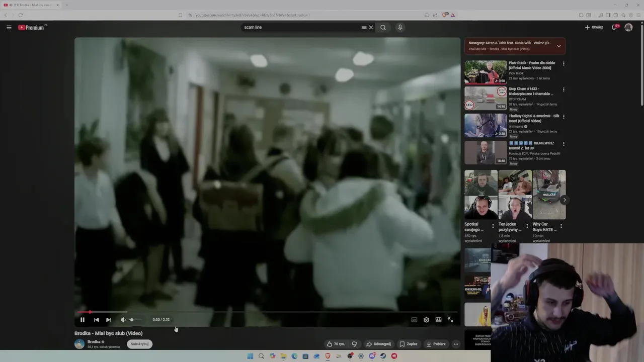
Task: Open the on-screen keyboard icon in search
Action: click(x=364, y=27)
